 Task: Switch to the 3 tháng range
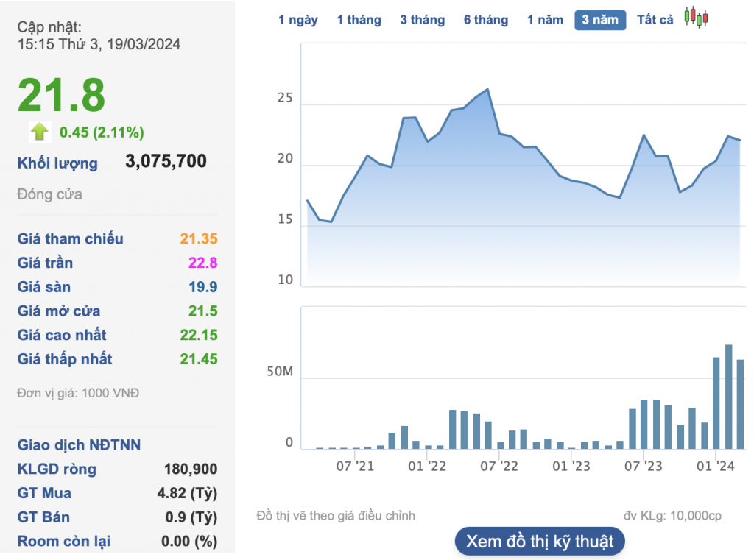[422, 20]
